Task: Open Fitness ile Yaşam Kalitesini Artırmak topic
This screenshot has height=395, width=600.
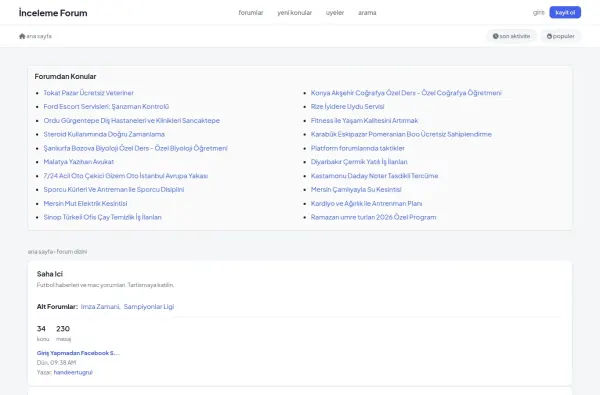Action: [364, 121]
